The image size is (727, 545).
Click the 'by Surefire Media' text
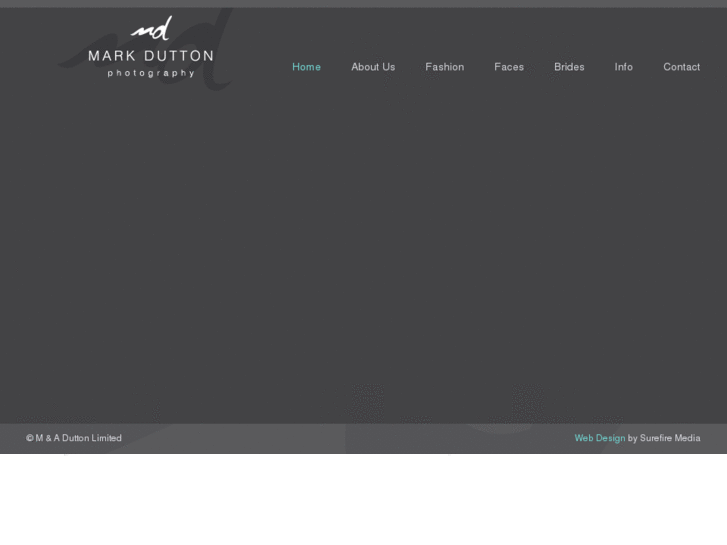click(x=664, y=438)
